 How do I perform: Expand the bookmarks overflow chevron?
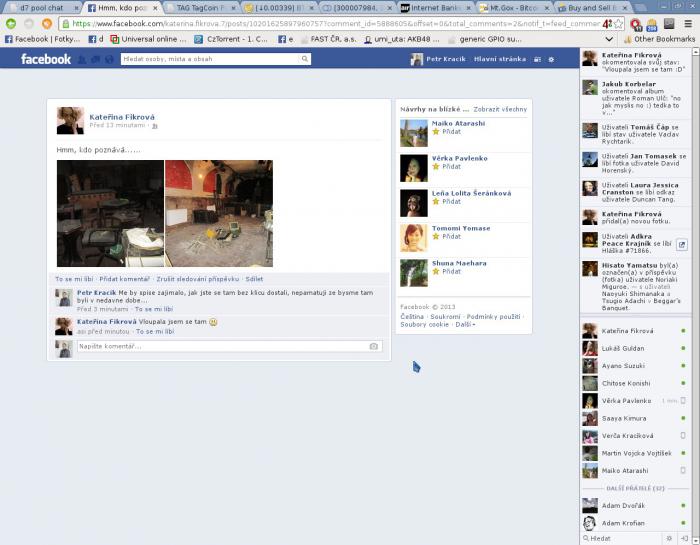(x=608, y=39)
